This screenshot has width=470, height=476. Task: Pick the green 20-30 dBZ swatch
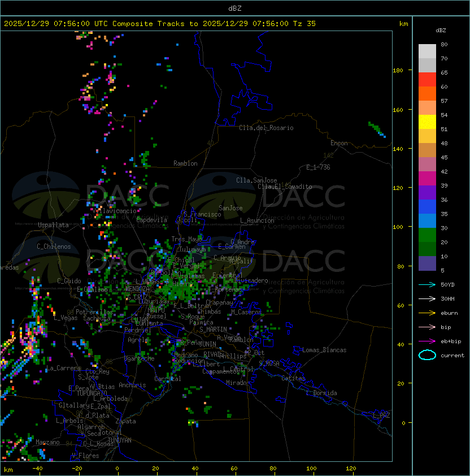click(x=427, y=235)
